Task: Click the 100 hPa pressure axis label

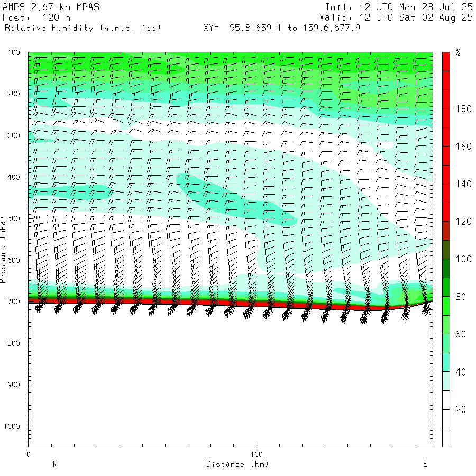Action: (14, 52)
